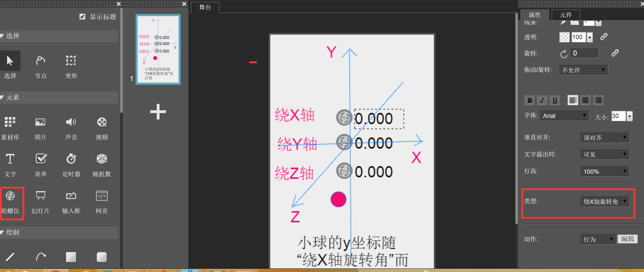Insert a 文字 text element
The height and width of the screenshot is (272, 644).
(x=10, y=164)
